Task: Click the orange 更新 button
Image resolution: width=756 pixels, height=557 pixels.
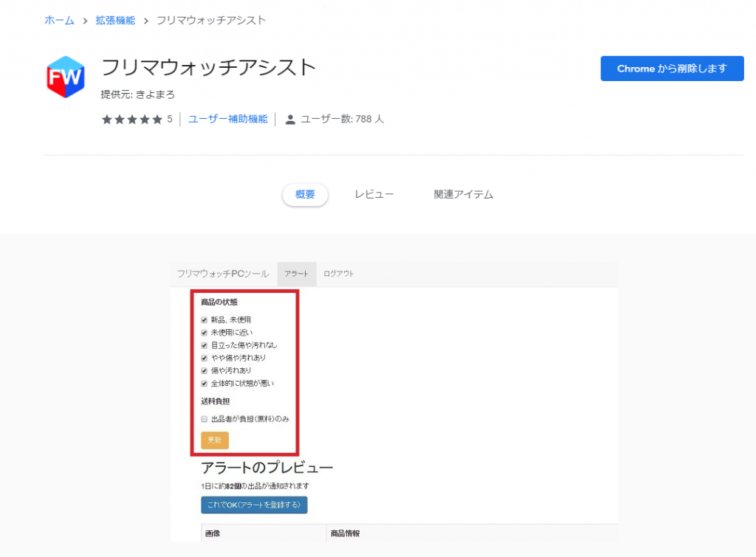Action: [x=215, y=440]
